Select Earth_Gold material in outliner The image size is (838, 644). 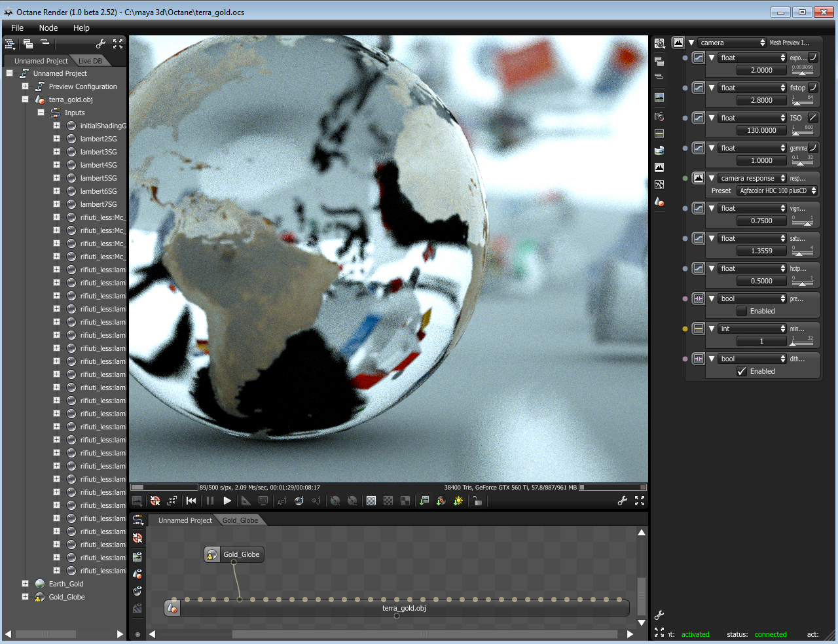point(66,584)
